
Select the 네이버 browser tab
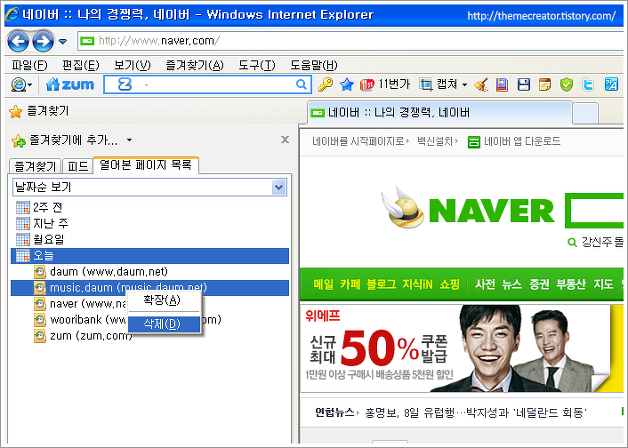point(439,113)
